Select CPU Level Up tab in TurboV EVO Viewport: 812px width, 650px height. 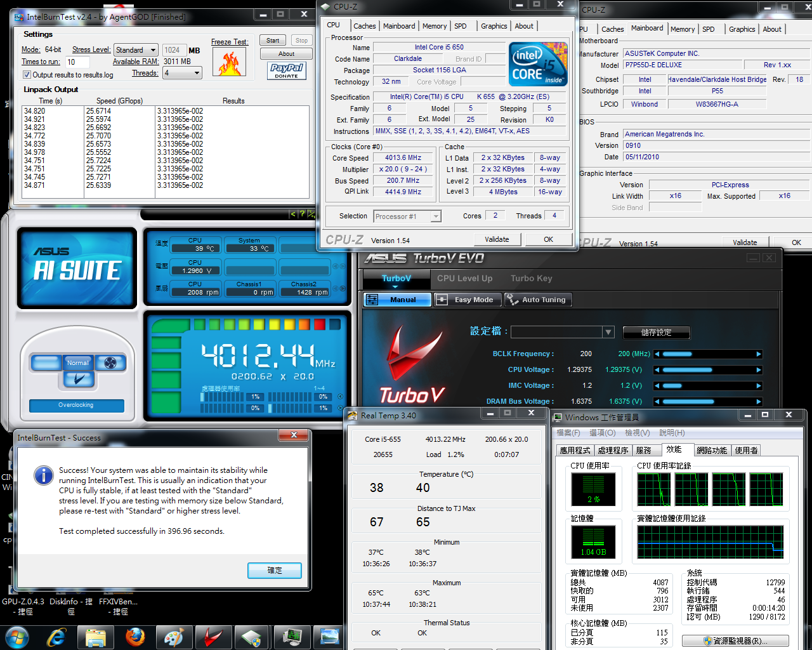[464, 279]
